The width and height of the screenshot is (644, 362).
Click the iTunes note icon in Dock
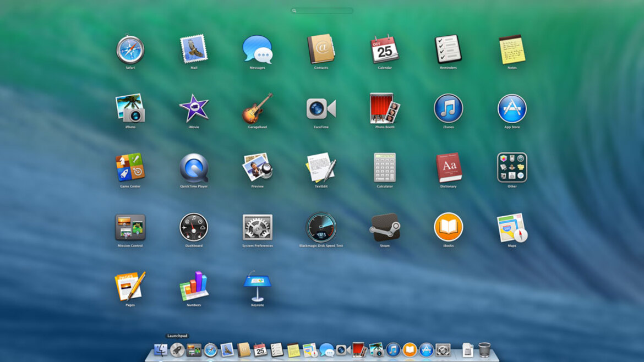click(393, 350)
